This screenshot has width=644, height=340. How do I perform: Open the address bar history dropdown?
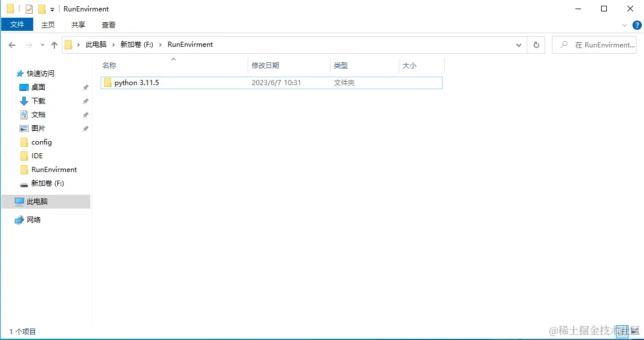(519, 45)
